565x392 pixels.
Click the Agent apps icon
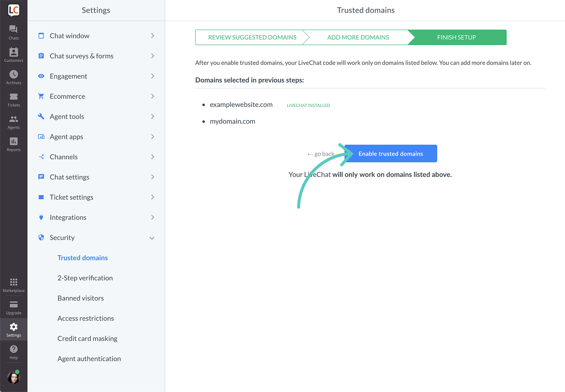[41, 137]
